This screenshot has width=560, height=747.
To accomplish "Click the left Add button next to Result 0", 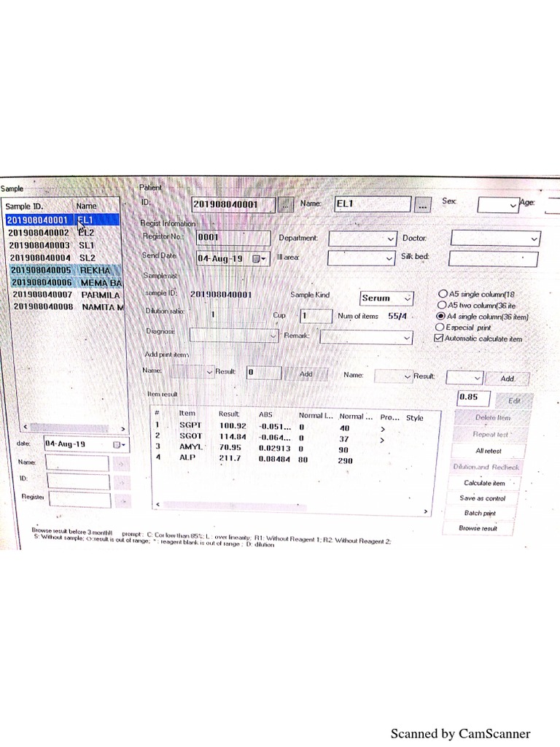I will point(306,374).
